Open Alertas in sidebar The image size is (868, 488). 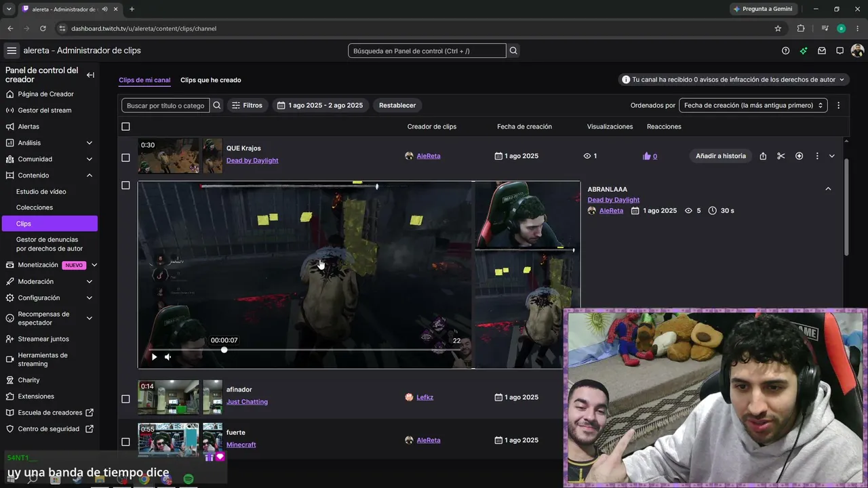[28, 127]
